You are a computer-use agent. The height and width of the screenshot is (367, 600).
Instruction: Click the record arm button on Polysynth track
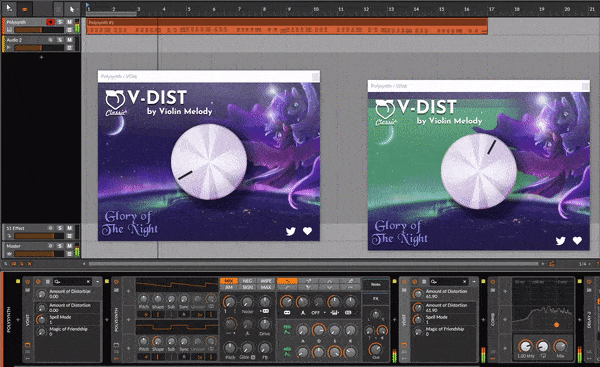click(50, 22)
